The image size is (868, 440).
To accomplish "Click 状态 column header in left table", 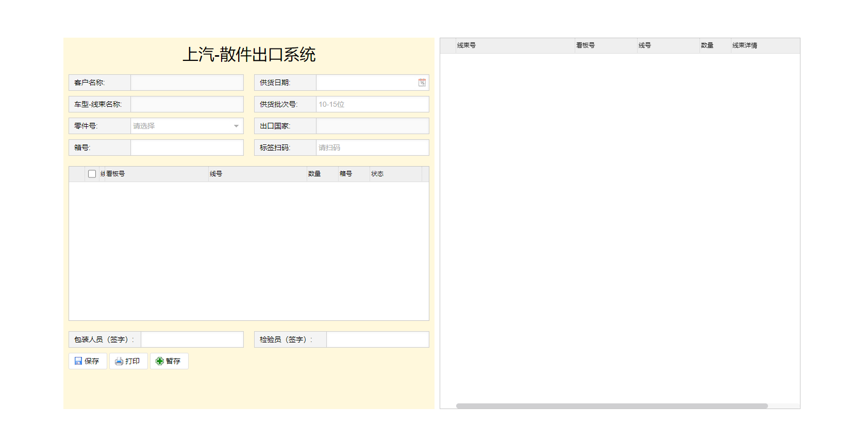I will [x=396, y=174].
